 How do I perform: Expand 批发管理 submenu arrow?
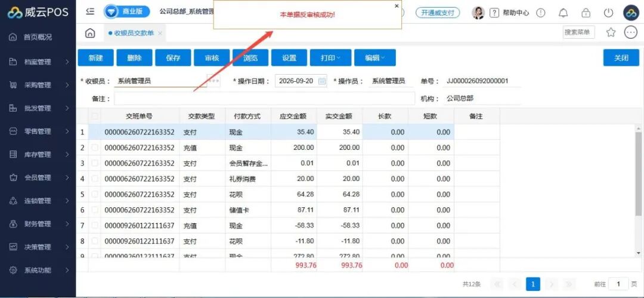(x=67, y=108)
